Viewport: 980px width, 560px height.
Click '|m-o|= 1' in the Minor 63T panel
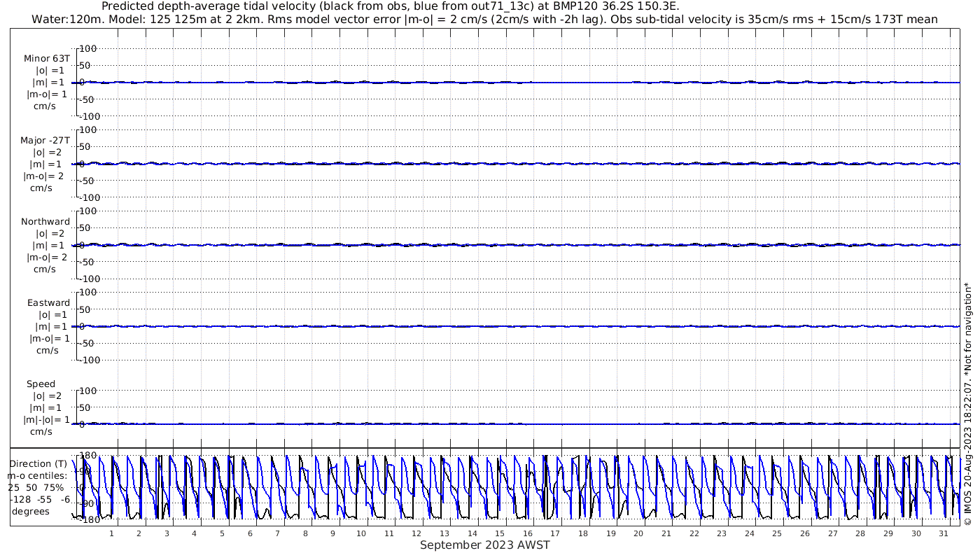coord(47,94)
